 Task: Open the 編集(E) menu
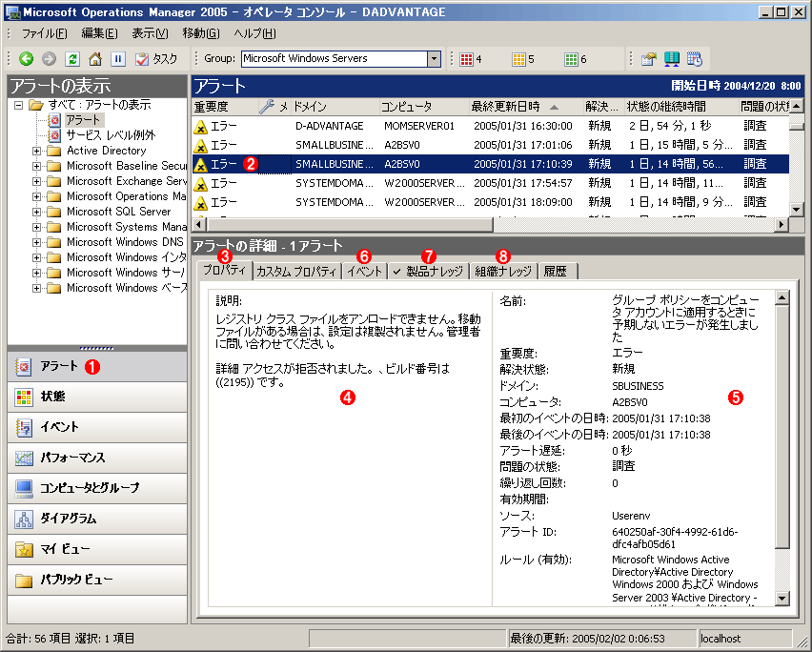pos(100,33)
